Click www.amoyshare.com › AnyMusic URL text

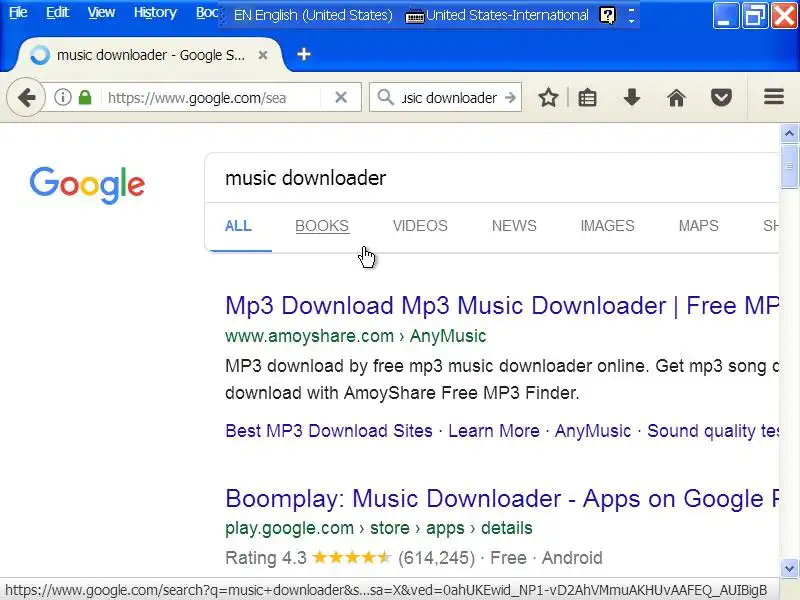coord(356,336)
